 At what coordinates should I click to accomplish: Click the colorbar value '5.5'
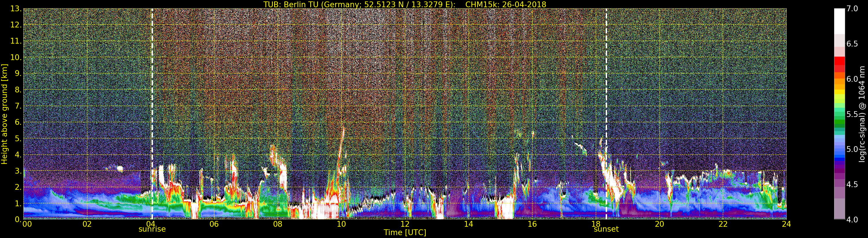point(852,114)
